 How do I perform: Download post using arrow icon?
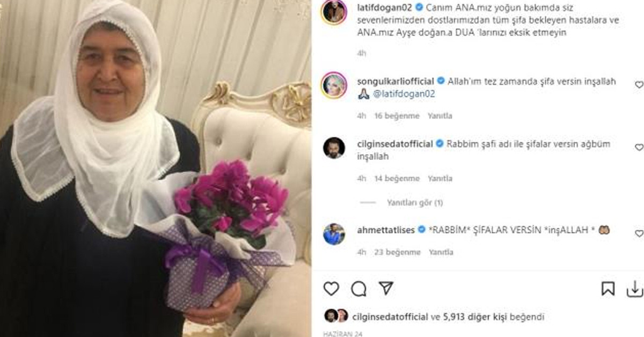pyautogui.click(x=634, y=289)
